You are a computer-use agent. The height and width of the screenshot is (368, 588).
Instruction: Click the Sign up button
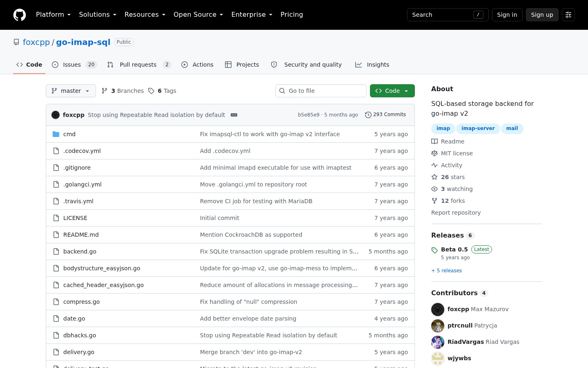[x=542, y=15]
